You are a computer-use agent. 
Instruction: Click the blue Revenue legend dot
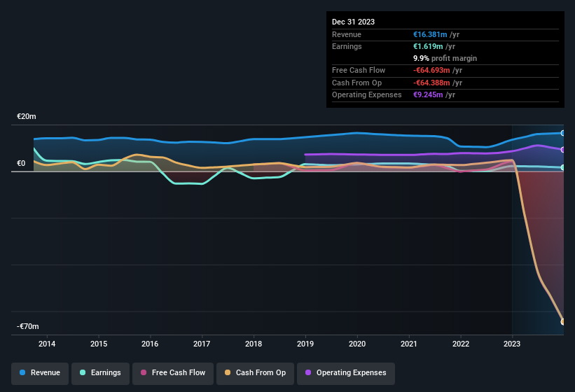pyautogui.click(x=22, y=372)
